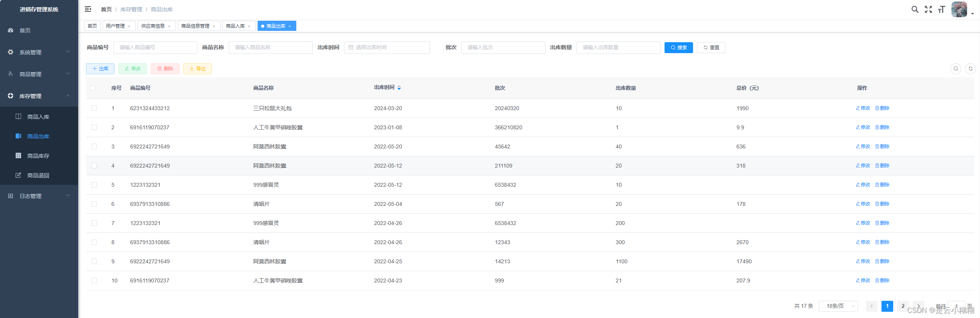Check the row 2 checkbox for batch 366210820
This screenshot has width=980, height=318.
[94, 127]
